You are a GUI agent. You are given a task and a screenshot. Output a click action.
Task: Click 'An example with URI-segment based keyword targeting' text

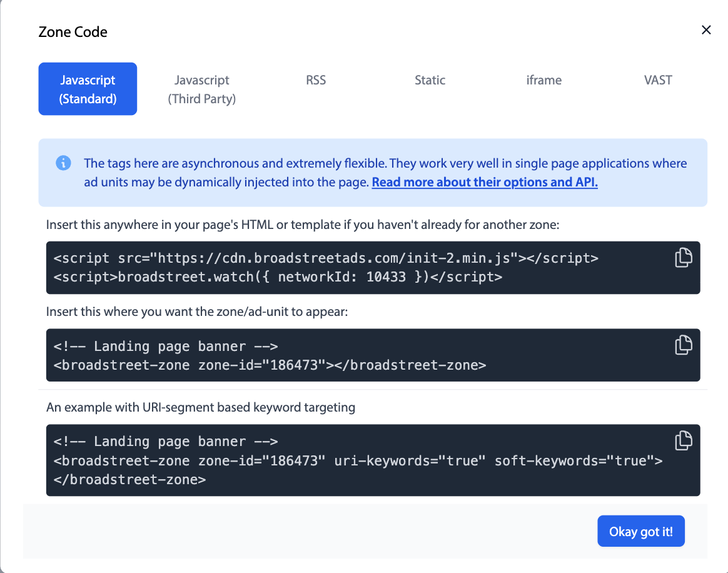coord(201,407)
